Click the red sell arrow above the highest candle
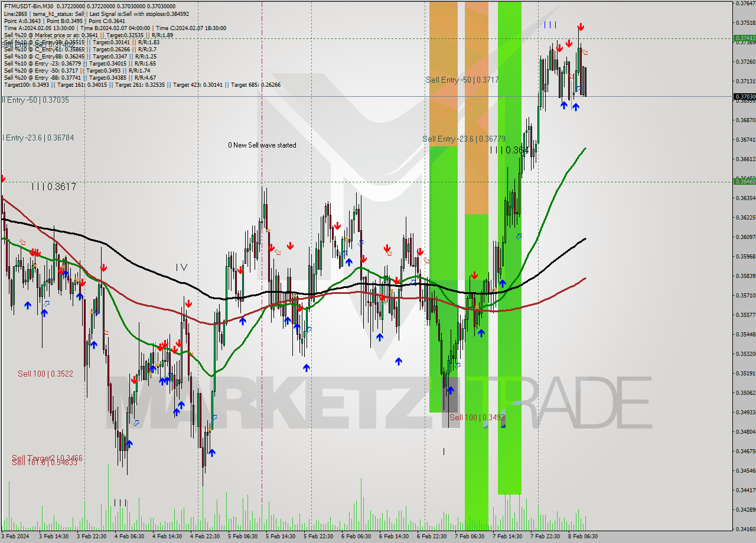This screenshot has width=756, height=543. (x=581, y=27)
